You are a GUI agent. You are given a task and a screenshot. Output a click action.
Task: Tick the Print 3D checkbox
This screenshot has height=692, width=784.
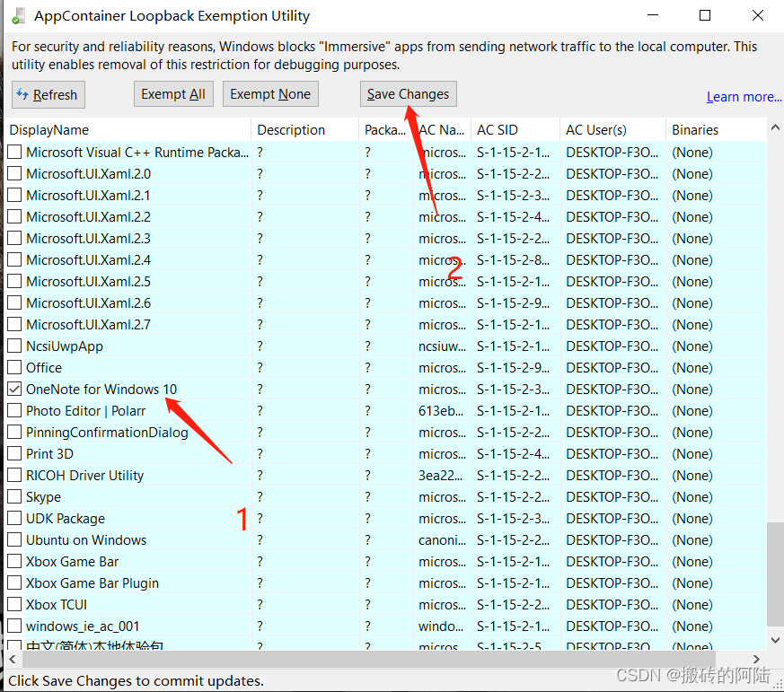pos(14,453)
